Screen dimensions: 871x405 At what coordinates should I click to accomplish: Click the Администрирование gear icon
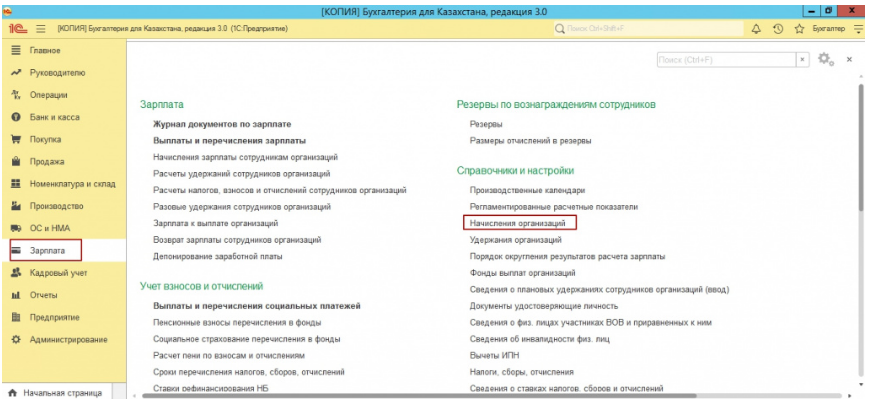tap(16, 339)
